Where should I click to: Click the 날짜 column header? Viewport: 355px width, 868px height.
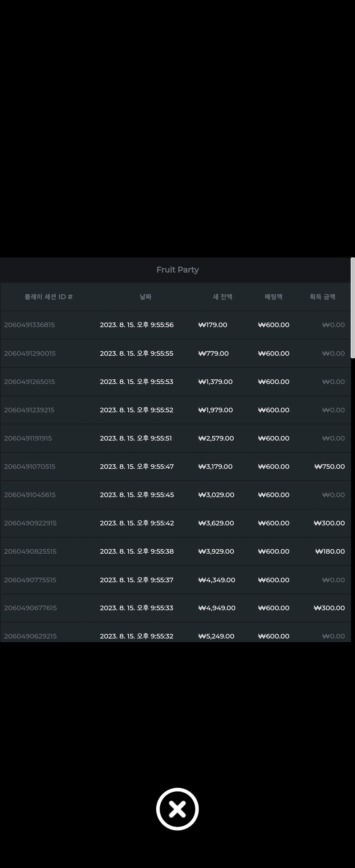(146, 297)
